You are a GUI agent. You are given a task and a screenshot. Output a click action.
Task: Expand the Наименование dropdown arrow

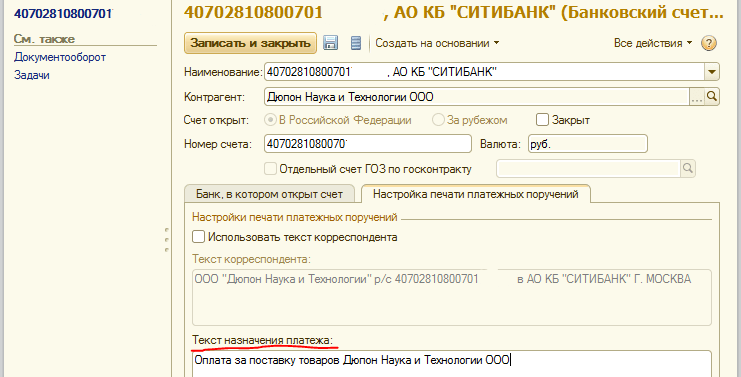(x=712, y=72)
